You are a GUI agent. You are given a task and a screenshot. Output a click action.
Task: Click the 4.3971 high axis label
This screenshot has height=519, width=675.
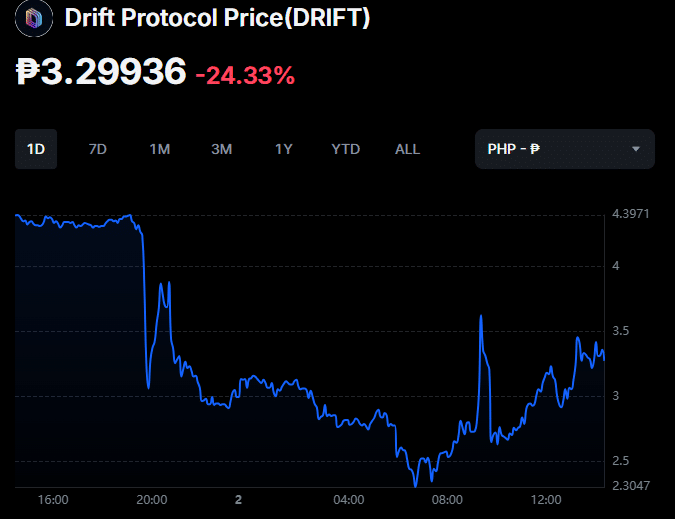coord(631,214)
